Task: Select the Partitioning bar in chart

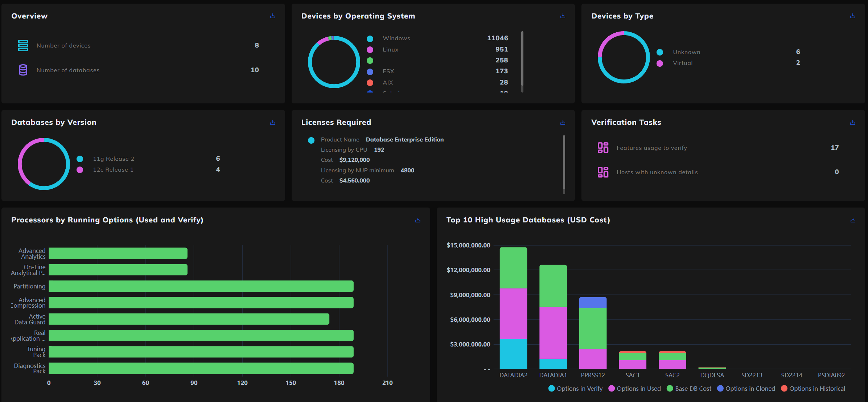Action: coord(201,286)
